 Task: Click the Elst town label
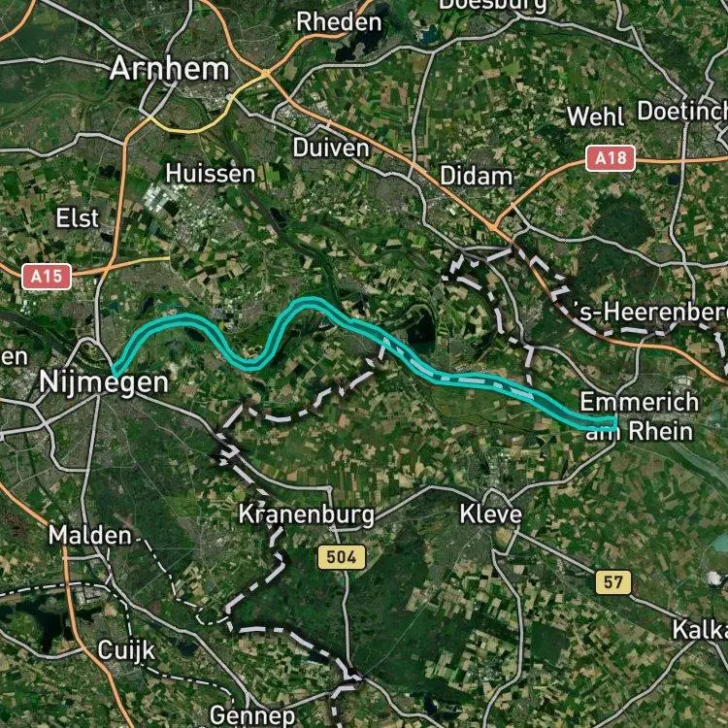point(78,218)
